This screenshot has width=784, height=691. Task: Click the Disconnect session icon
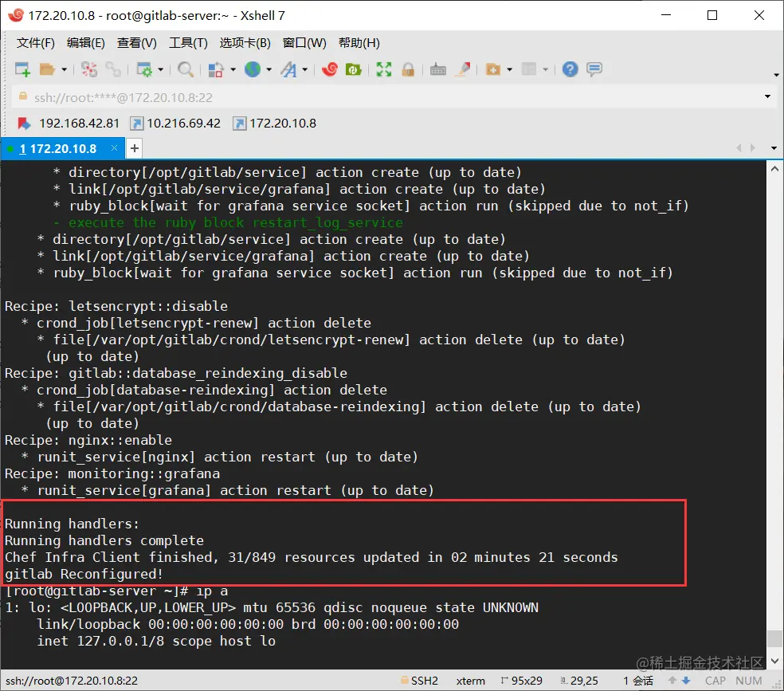(89, 69)
